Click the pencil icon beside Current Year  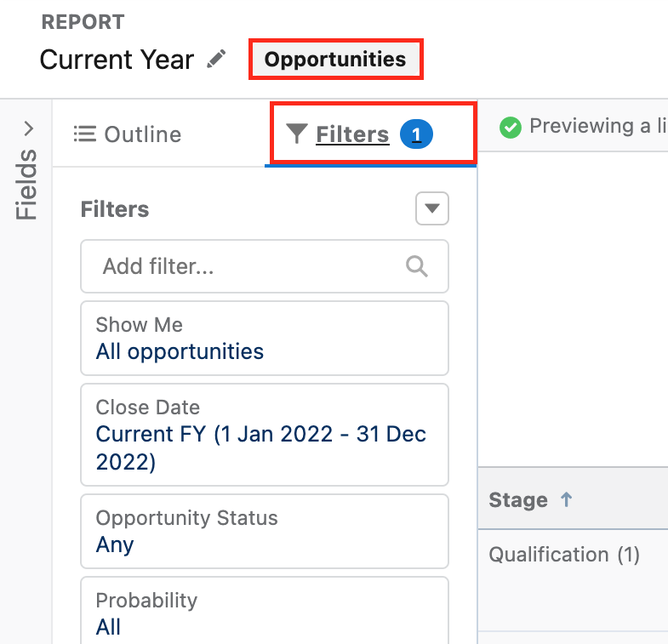coord(216,59)
